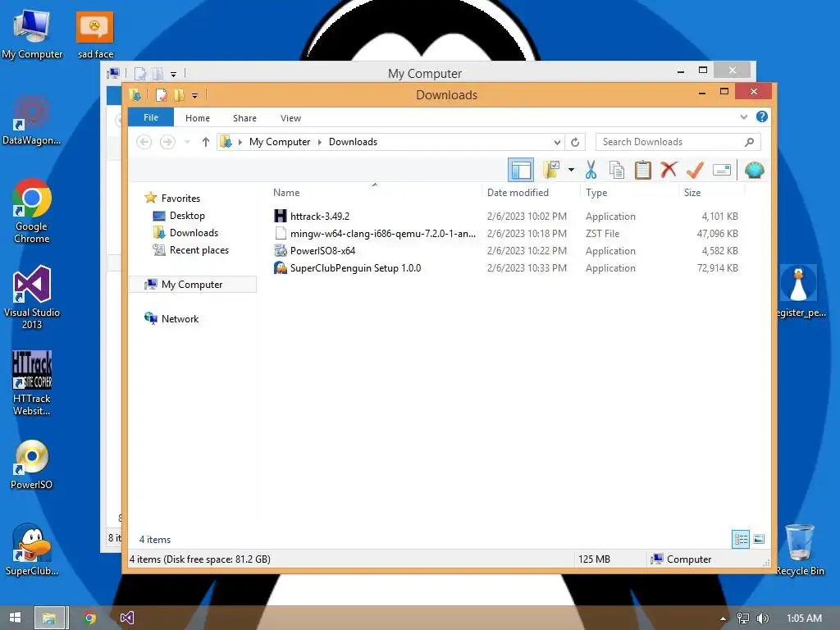
Task: Click the Quick Access Toolbar dropdown arrow in Downloads
Action: pos(194,96)
